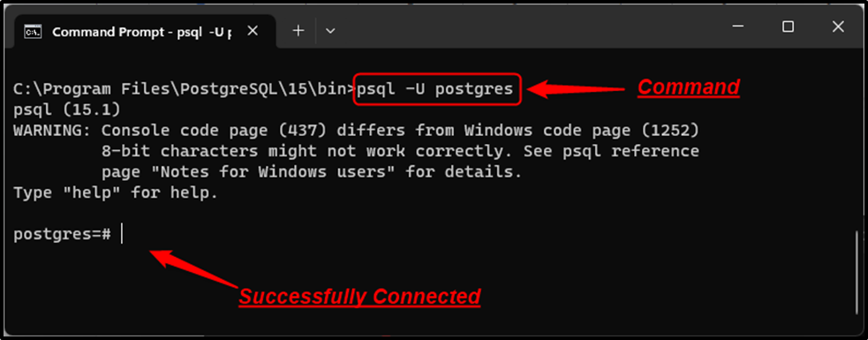Image resolution: width=868 pixels, height=340 pixels.
Task: Click the psql (15.1) version line
Action: point(67,110)
